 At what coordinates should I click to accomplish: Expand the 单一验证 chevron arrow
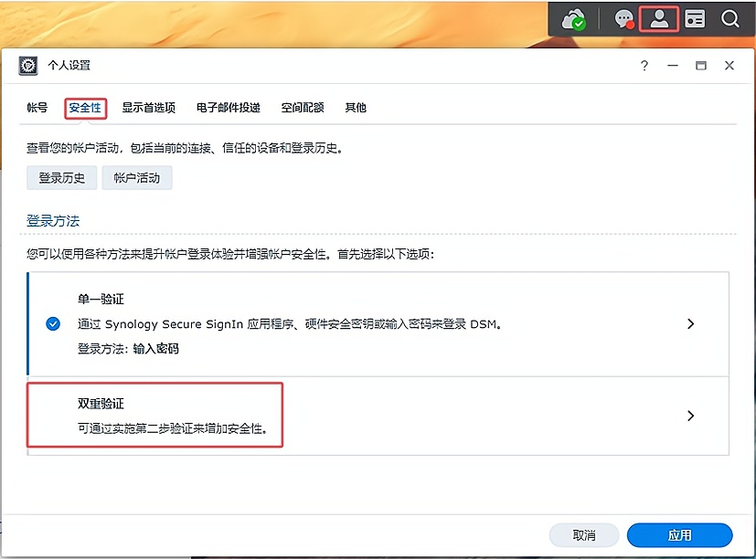coord(690,323)
